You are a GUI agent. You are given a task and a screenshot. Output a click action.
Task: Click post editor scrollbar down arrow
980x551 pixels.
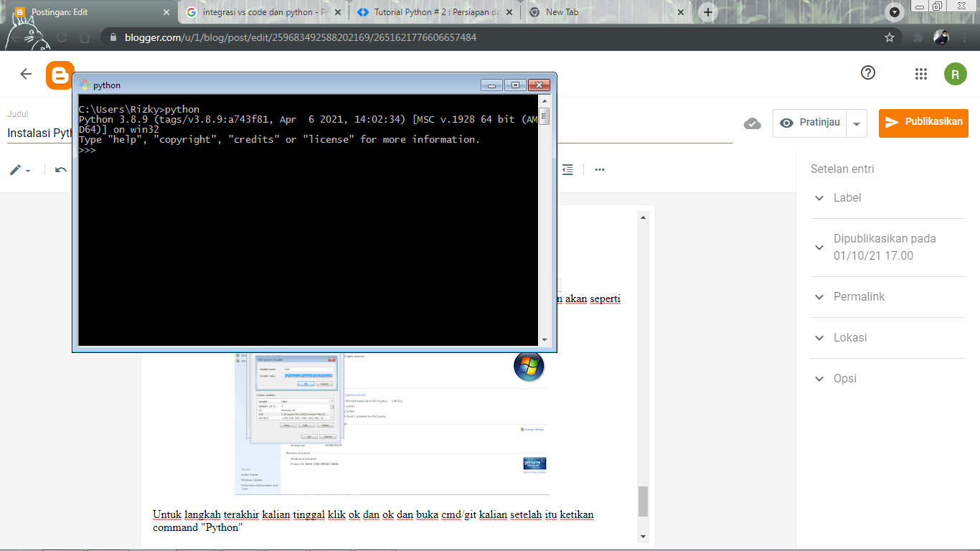pos(643,536)
